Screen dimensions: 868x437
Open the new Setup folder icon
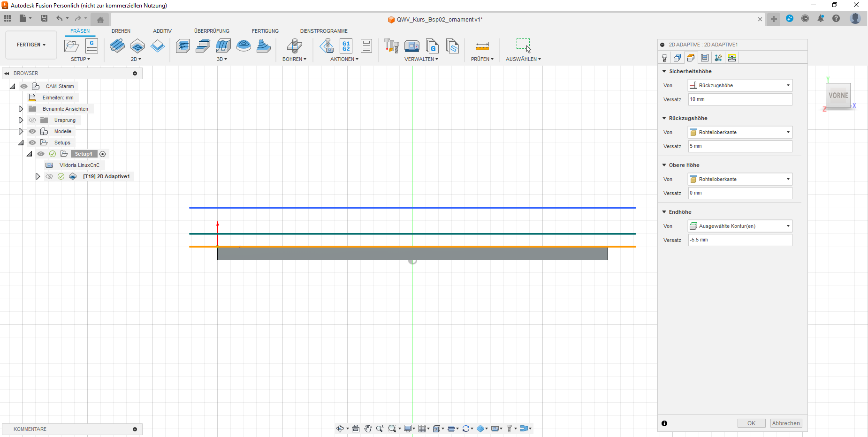click(71, 46)
